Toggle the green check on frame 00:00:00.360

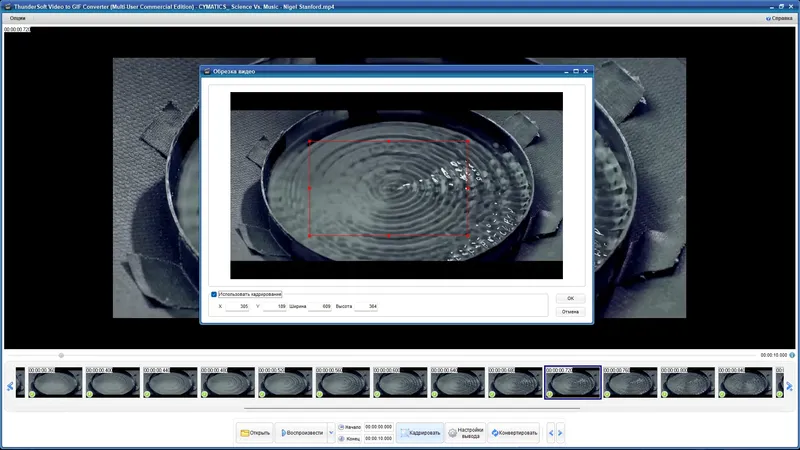[32, 394]
